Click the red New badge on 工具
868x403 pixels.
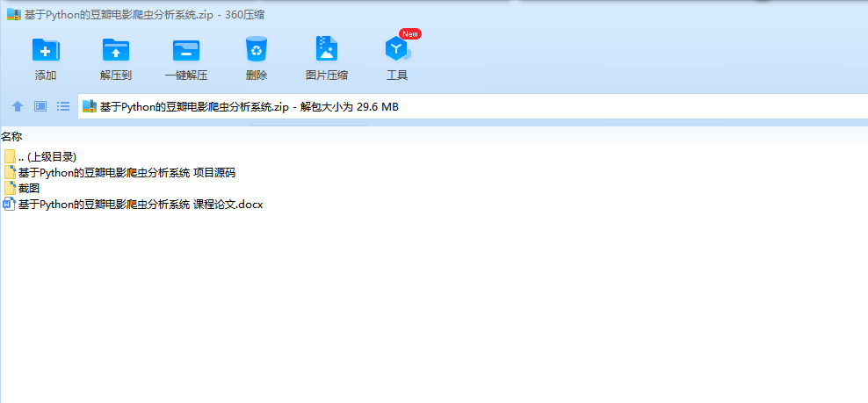pos(410,33)
